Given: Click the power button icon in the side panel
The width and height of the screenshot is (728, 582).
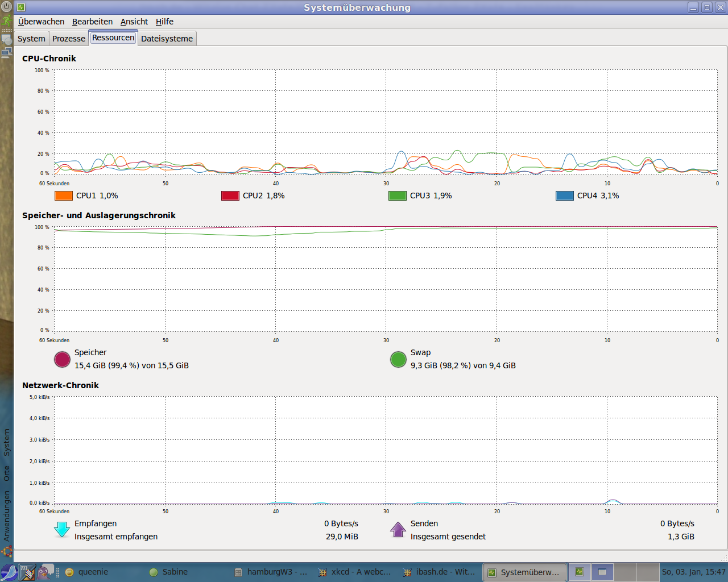Looking at the screenshot, I should click(6, 7).
